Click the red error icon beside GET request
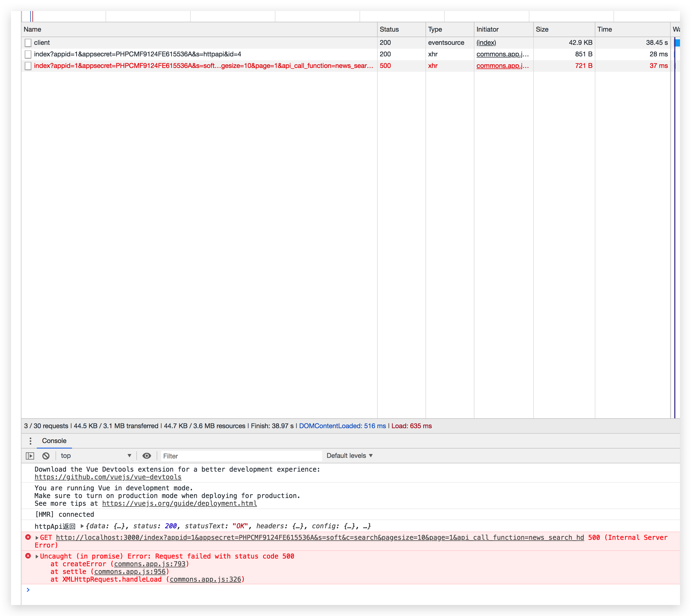691x616 pixels. coord(28,537)
